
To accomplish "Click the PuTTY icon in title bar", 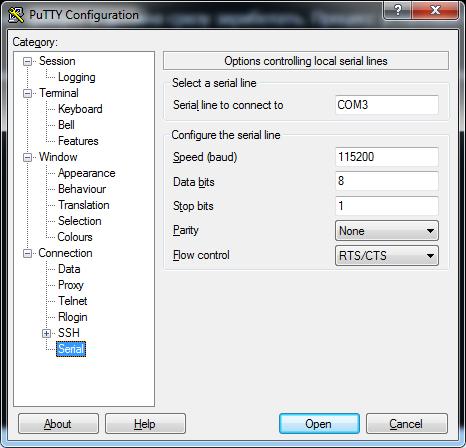I will 16,15.
